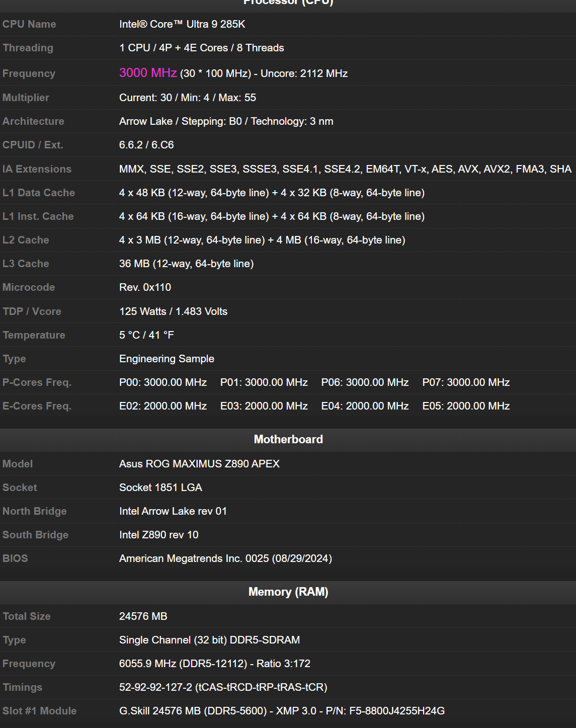
Task: Select the model Asus ROG MAXIMUS Z890 APEX
Action: [199, 464]
